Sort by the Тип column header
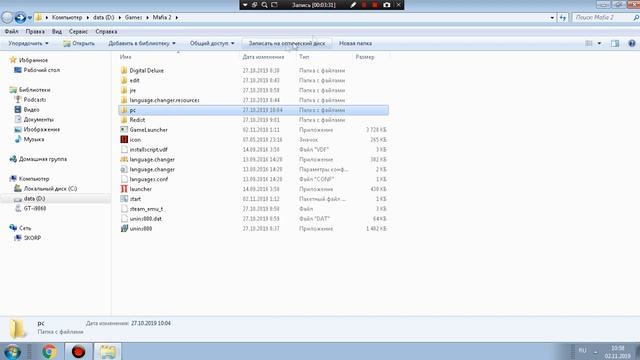Image resolution: width=640 pixels, height=360 pixels. [x=304, y=57]
